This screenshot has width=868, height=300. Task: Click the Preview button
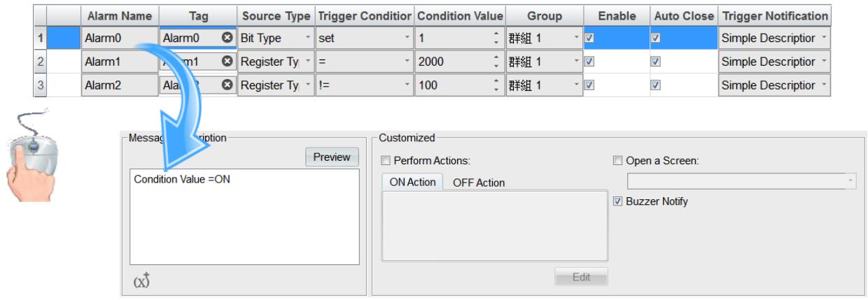pyautogui.click(x=332, y=157)
